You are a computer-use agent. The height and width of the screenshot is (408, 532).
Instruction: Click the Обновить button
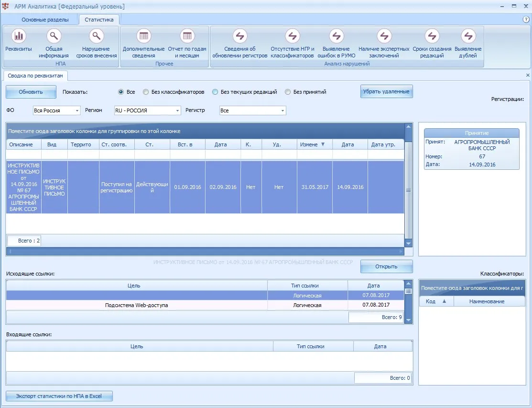(x=31, y=92)
